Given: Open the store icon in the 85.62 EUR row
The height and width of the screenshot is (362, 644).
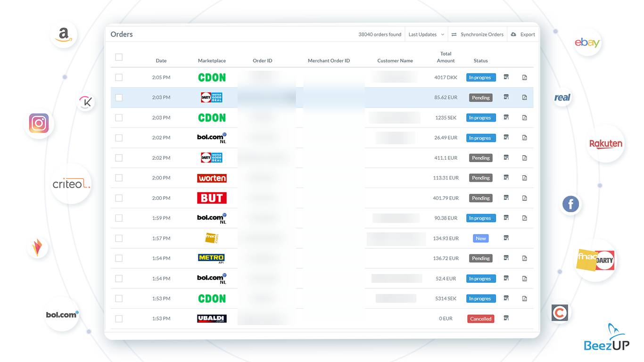Looking at the screenshot, I should point(506,97).
